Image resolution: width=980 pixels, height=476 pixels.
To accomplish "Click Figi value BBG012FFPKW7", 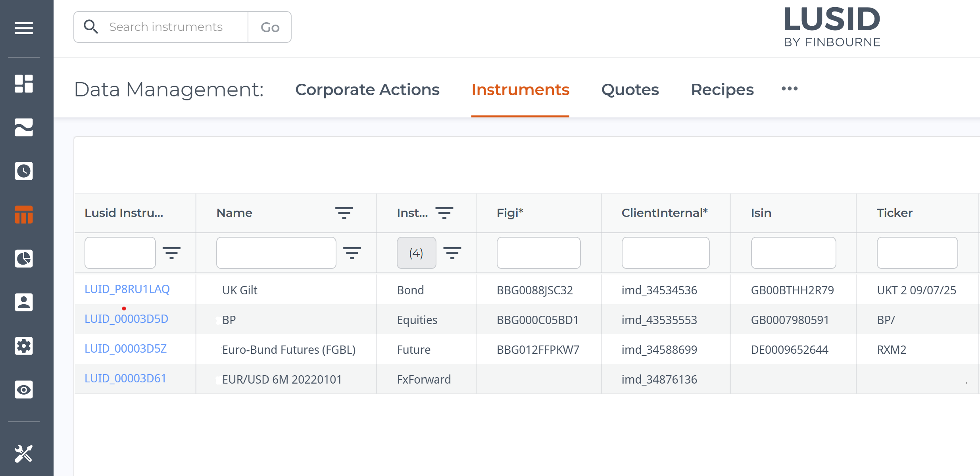I will 538,349.
